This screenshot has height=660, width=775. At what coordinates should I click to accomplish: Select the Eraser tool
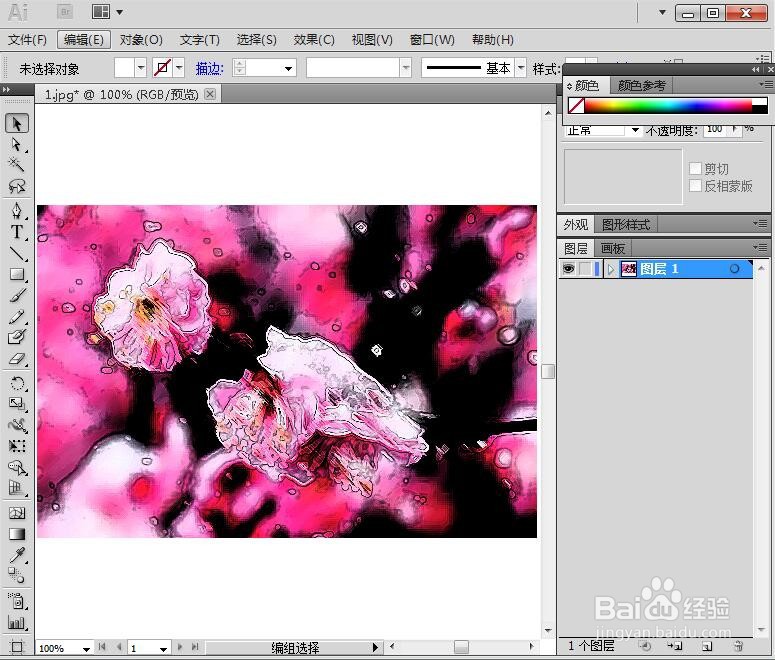pos(17,358)
